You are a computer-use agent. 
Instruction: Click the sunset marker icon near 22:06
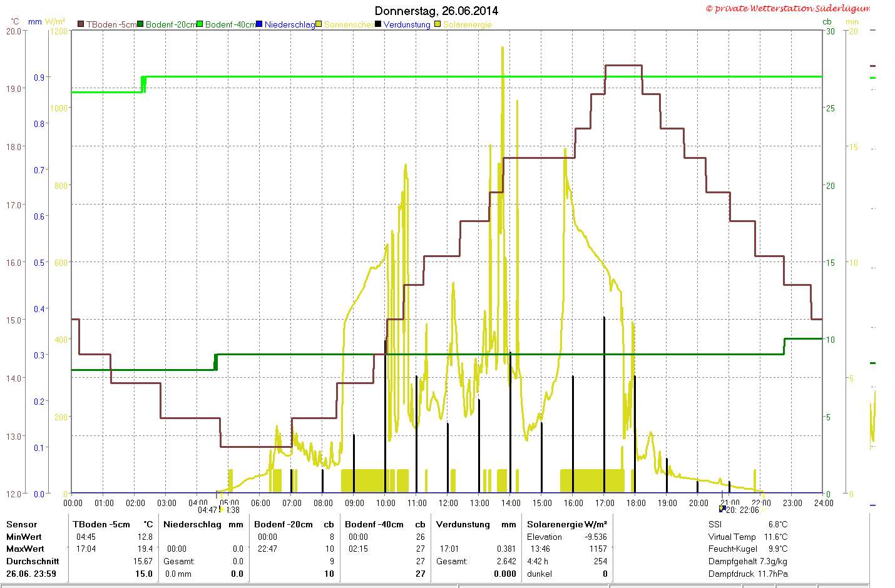pyautogui.click(x=722, y=509)
